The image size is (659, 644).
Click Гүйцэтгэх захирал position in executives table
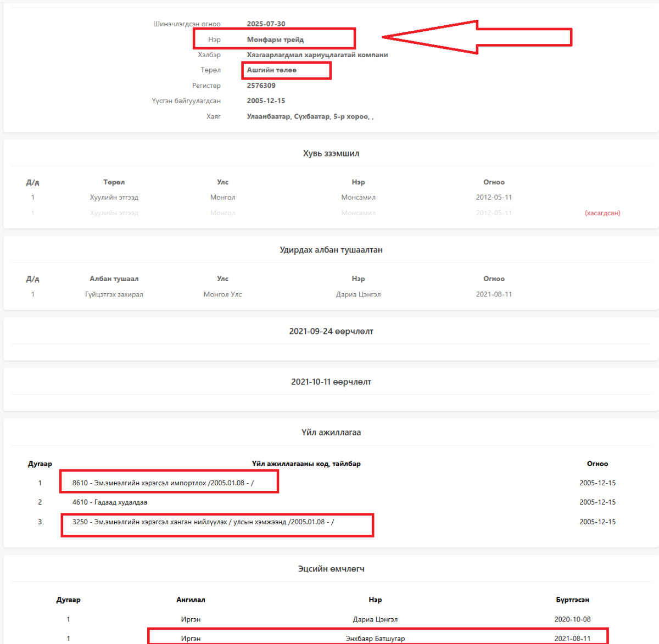click(x=114, y=295)
